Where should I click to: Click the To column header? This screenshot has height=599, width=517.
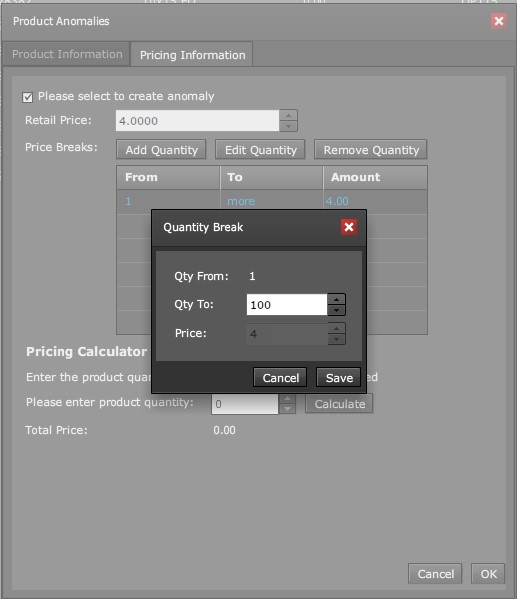(271, 178)
